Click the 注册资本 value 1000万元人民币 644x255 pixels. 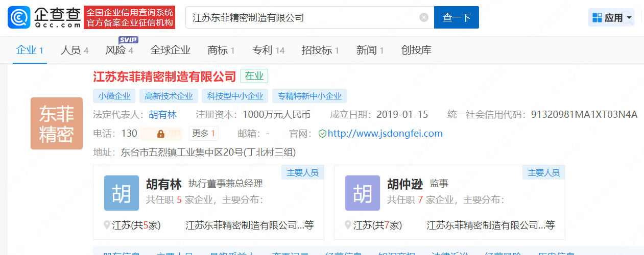[276, 114]
